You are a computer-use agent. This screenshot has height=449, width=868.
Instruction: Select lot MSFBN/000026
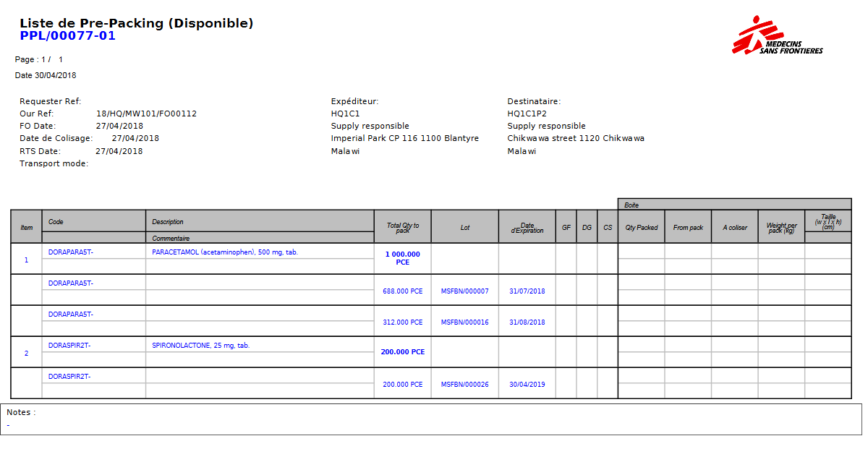click(x=464, y=385)
